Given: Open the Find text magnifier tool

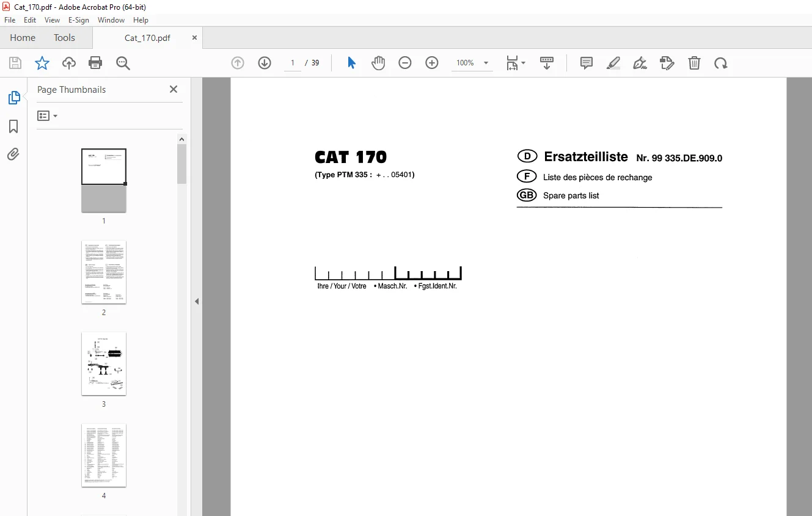Looking at the screenshot, I should [123, 63].
